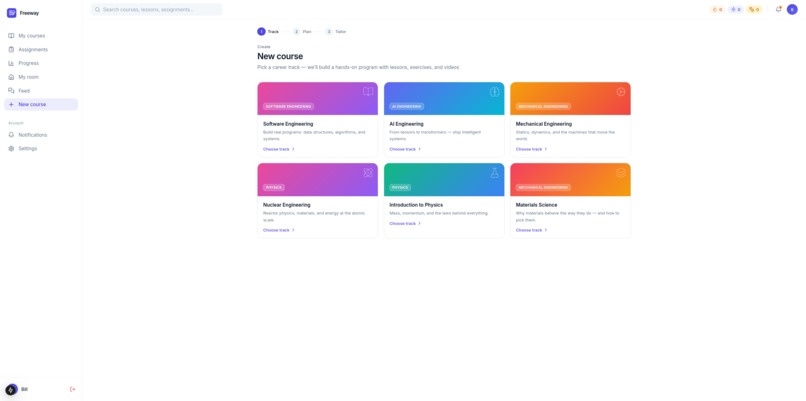Choose track for Materials Science

click(532, 230)
